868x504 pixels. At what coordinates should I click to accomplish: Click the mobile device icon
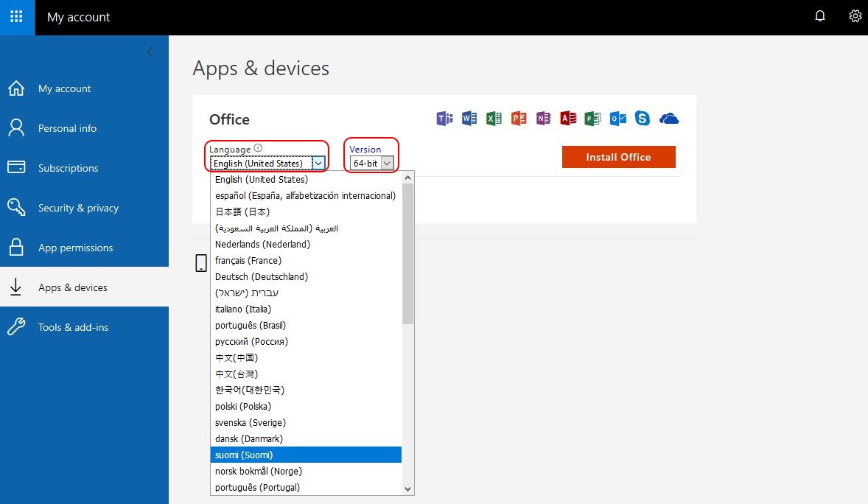201,263
